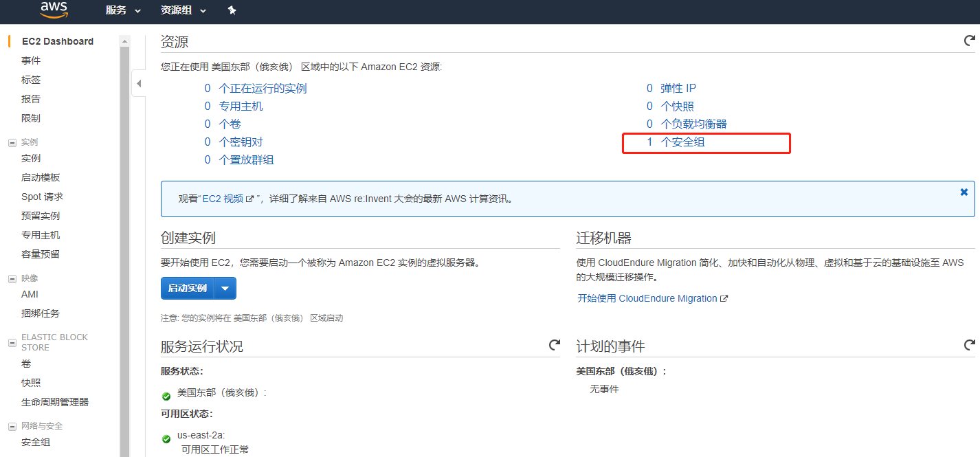Open 安全组 in the sidebar
The width and height of the screenshot is (980, 457).
coord(36,442)
